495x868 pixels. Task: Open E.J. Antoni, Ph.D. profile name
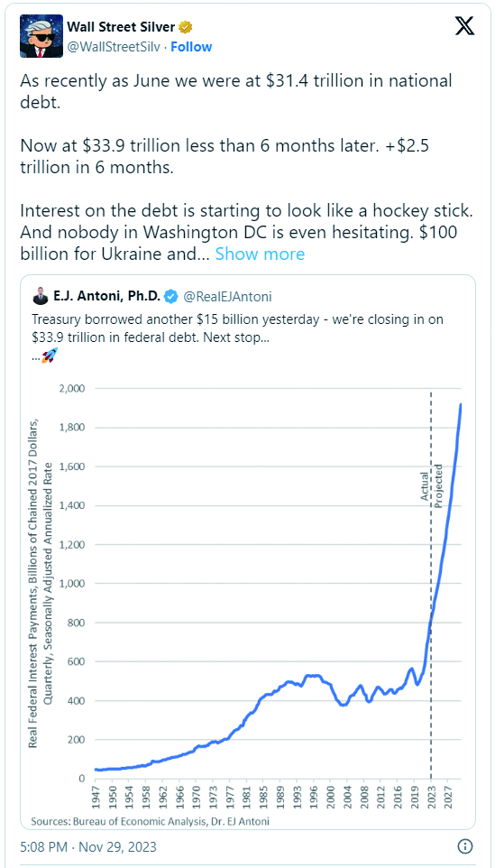pos(106,297)
